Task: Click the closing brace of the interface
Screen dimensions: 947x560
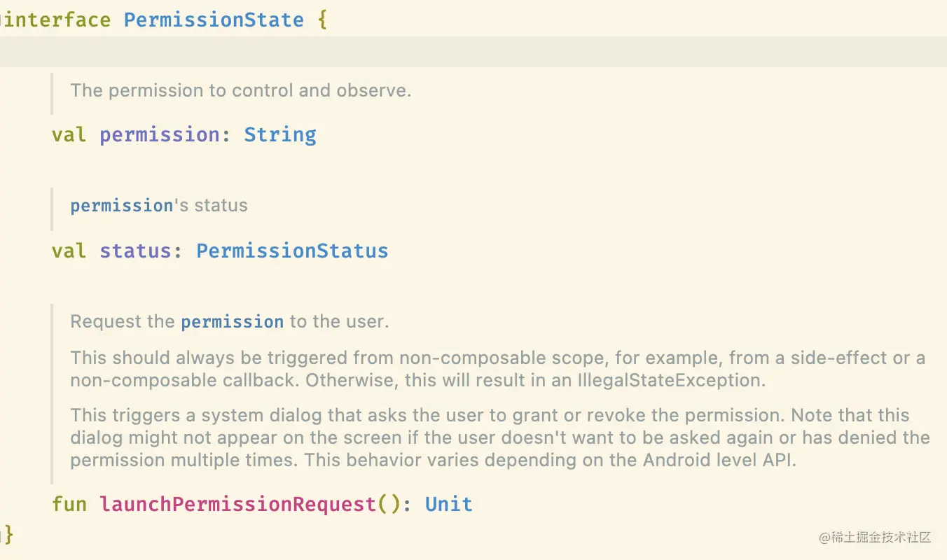Action: (8, 535)
